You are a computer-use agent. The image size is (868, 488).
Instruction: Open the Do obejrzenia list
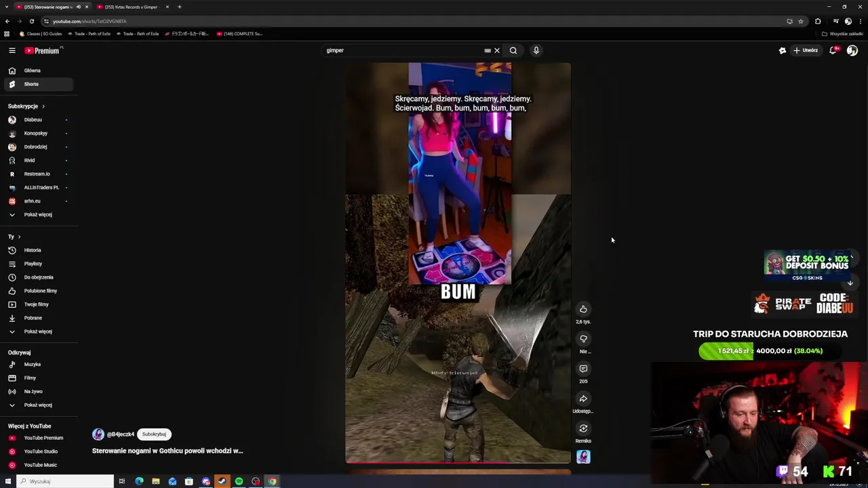click(x=39, y=277)
